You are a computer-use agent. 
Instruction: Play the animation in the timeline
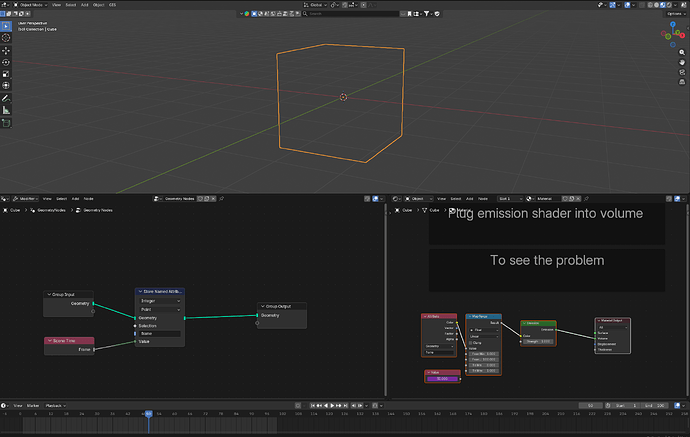[332, 405]
